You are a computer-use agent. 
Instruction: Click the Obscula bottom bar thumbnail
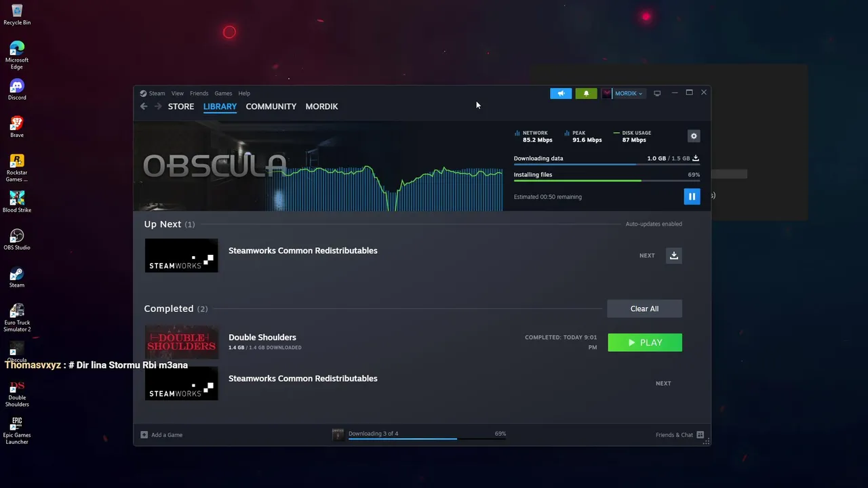pos(338,434)
